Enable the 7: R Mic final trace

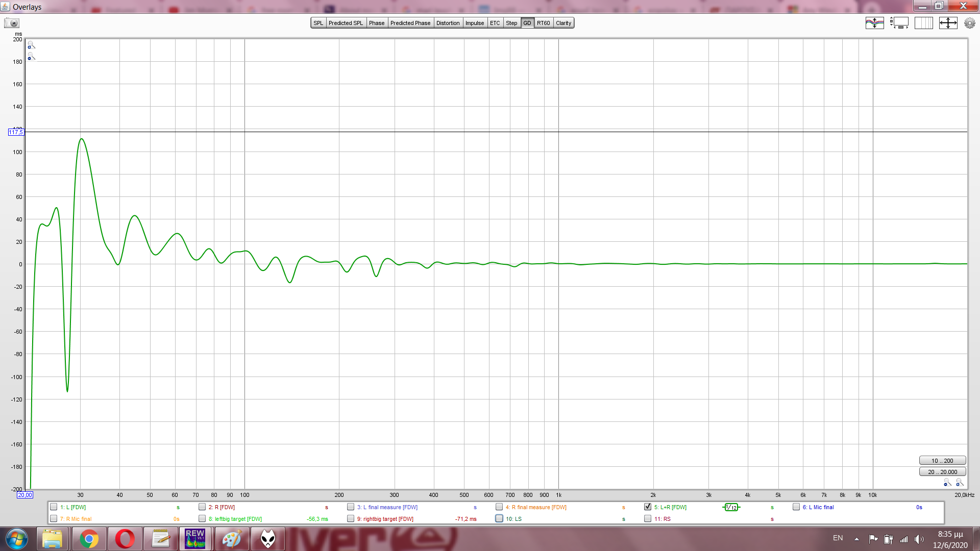(x=54, y=519)
